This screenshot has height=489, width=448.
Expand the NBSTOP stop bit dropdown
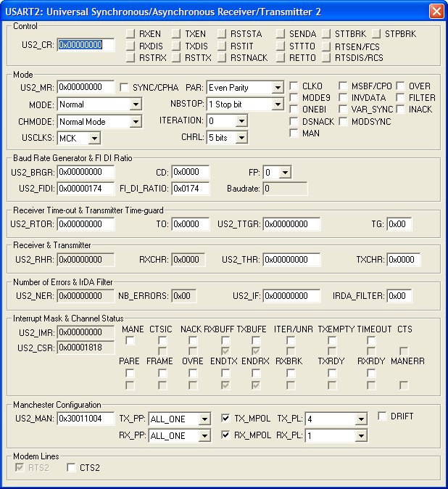click(x=277, y=104)
